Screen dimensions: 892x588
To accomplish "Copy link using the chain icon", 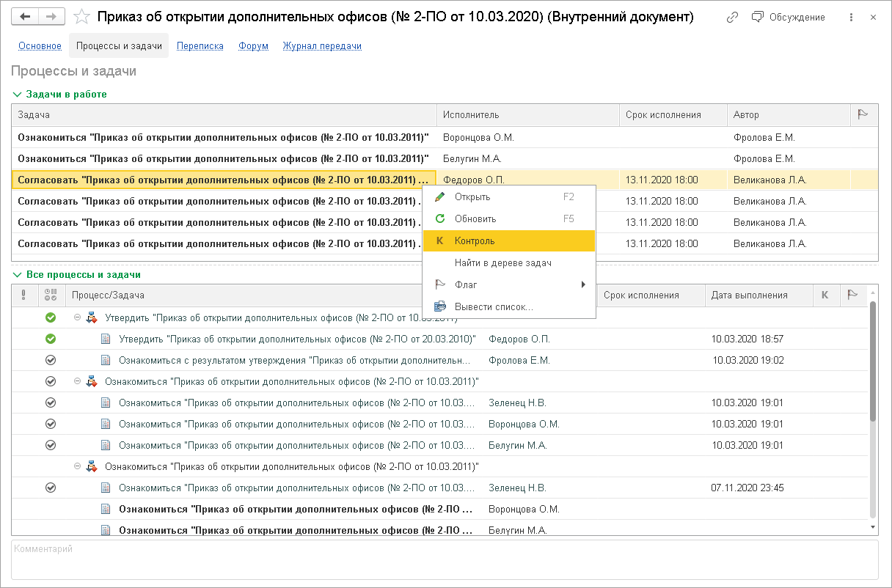I will click(x=732, y=17).
